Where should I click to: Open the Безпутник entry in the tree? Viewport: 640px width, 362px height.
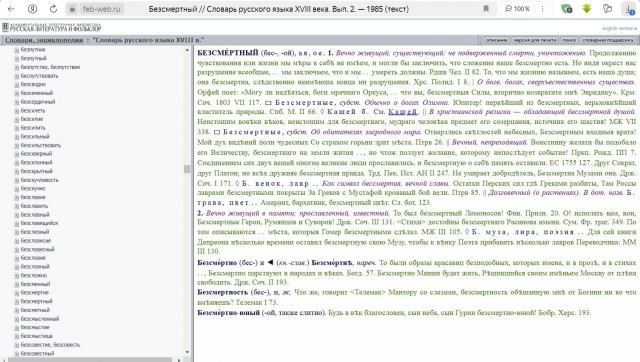[x=33, y=50]
